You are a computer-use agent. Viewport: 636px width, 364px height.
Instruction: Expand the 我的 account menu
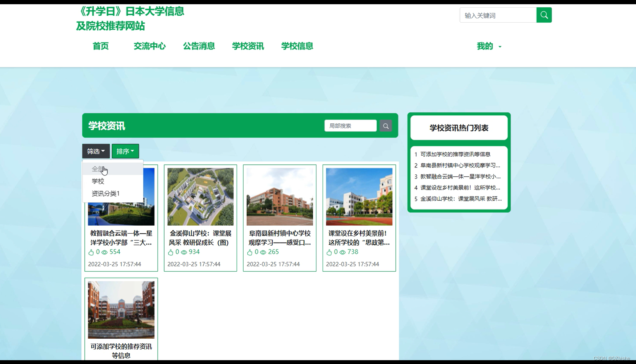tap(489, 46)
